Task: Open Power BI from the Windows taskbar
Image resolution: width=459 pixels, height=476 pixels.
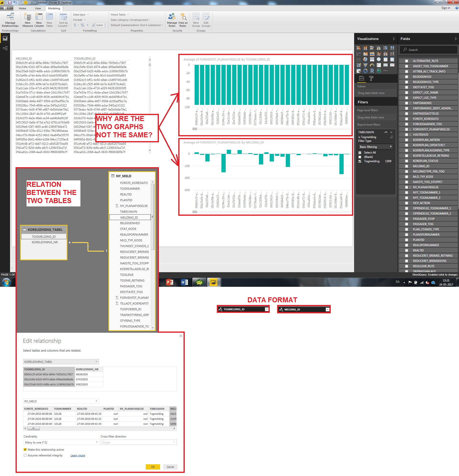Action: pos(213,282)
